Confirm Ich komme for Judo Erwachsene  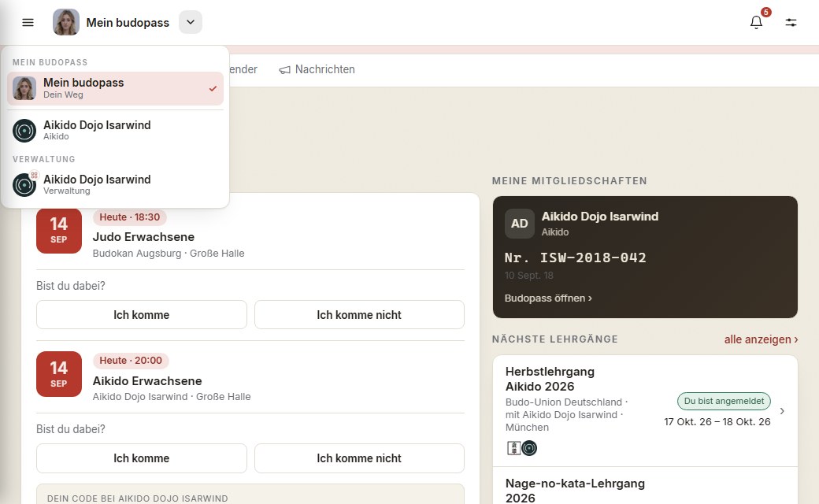coord(142,314)
